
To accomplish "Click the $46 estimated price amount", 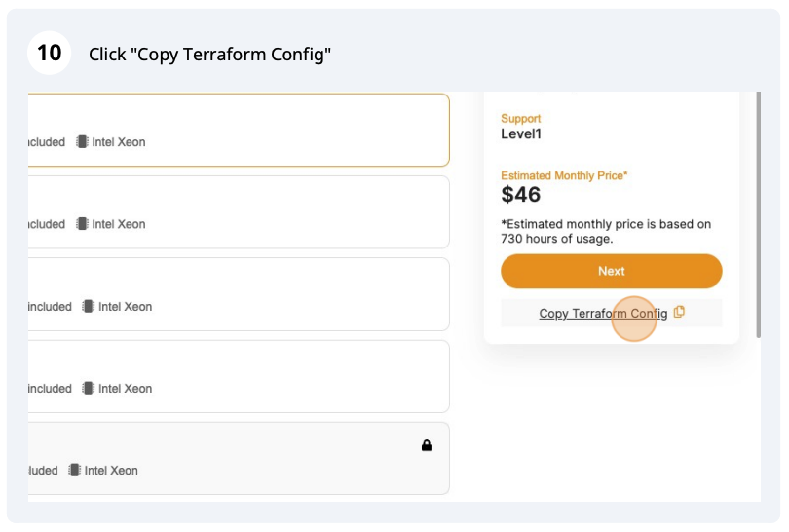I will (x=521, y=195).
